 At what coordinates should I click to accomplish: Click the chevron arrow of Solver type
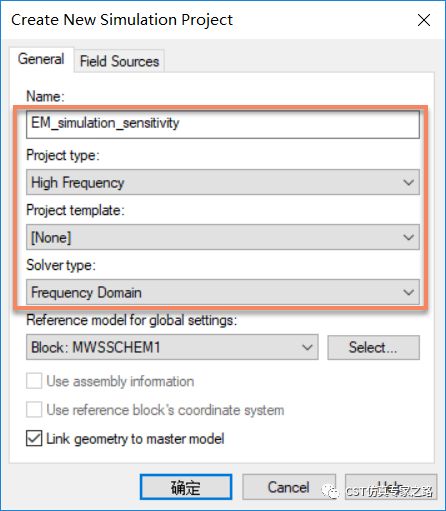coord(408,292)
